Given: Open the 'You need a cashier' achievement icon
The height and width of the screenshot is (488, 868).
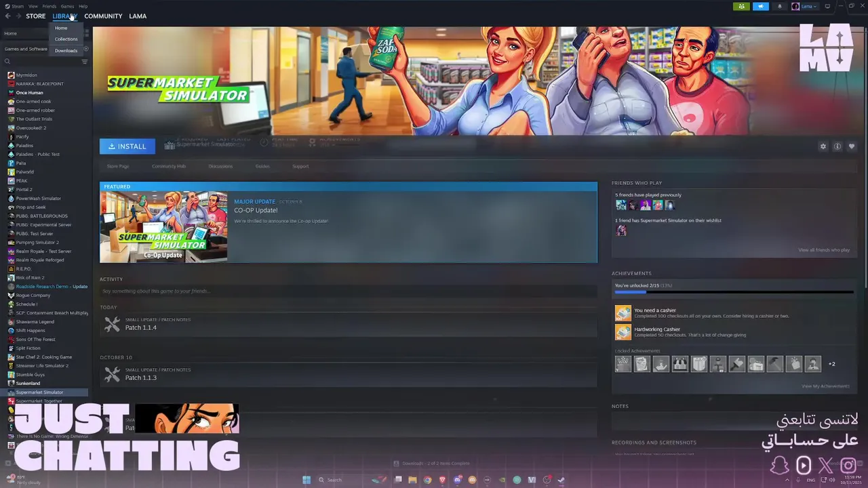Looking at the screenshot, I should 623,313.
